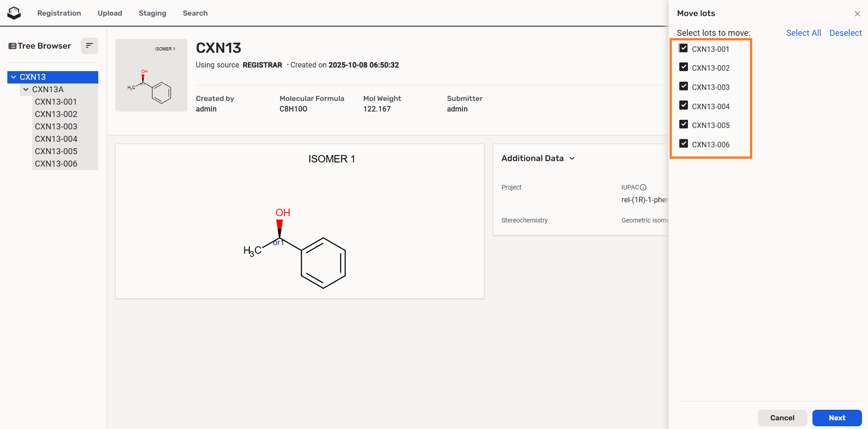Click the Select All link
This screenshot has height=429, width=868.
pyautogui.click(x=803, y=33)
